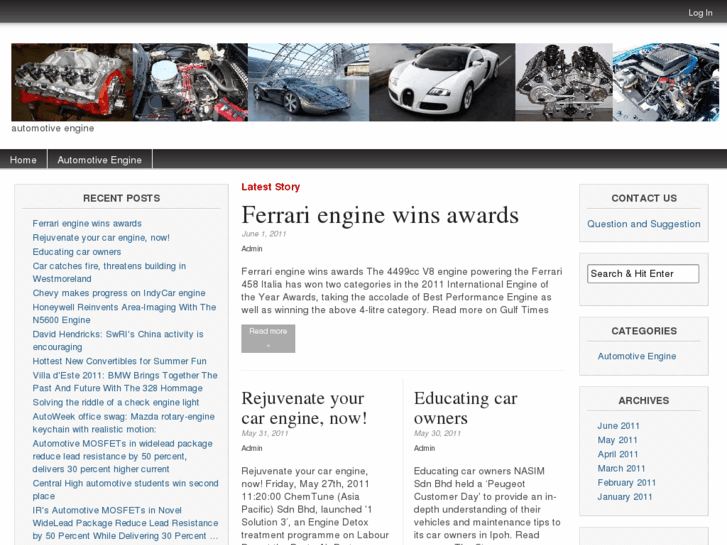Open David Hendricks SwRI's China activity post
The width and height of the screenshot is (727, 545).
[118, 340]
